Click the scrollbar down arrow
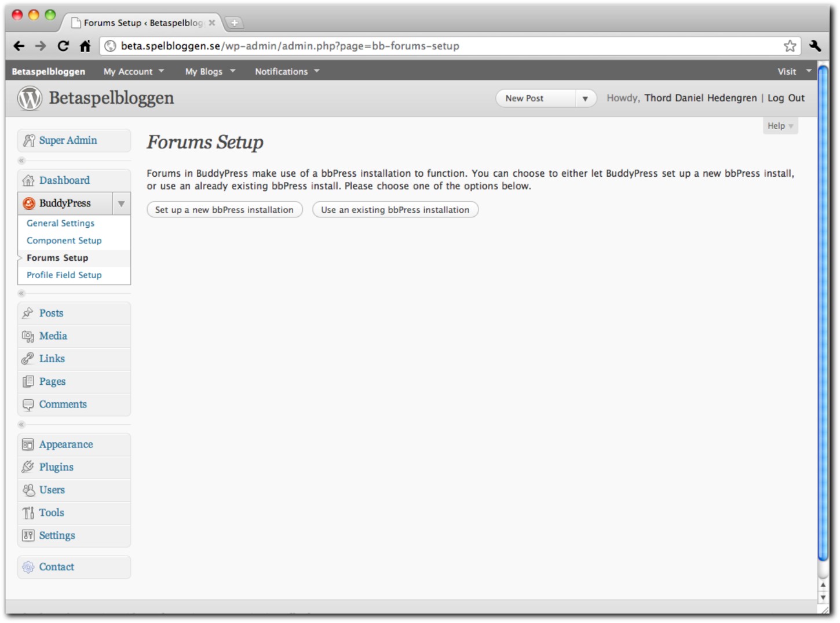 823,598
